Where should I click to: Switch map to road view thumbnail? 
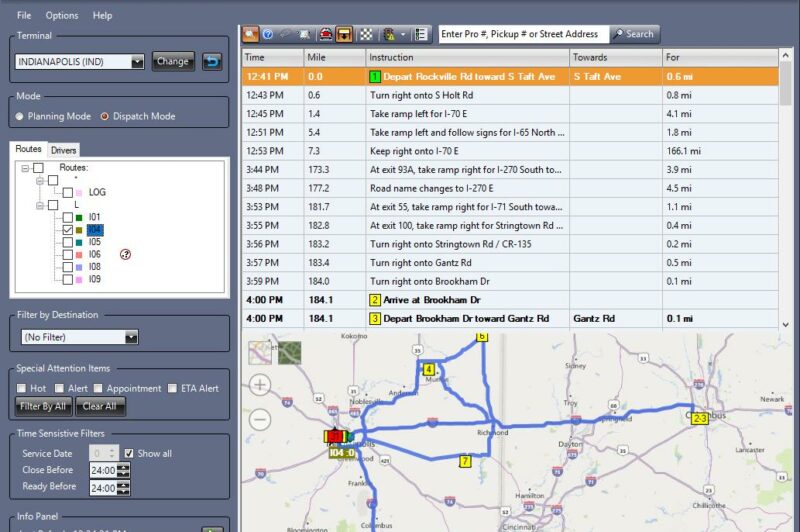point(261,352)
